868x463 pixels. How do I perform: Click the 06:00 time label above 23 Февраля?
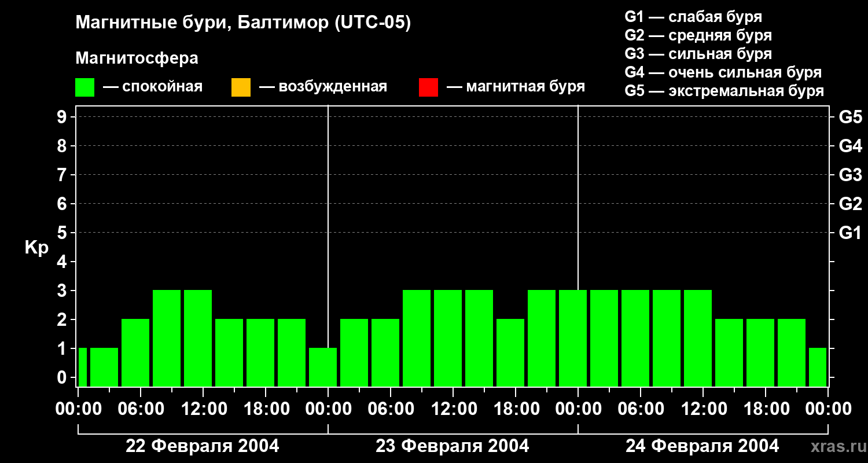(x=391, y=409)
